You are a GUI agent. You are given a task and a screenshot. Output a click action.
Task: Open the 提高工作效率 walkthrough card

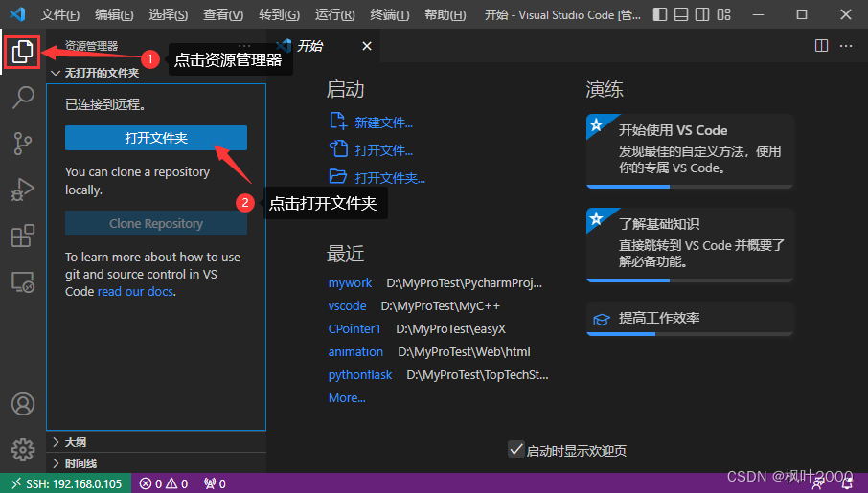click(690, 319)
